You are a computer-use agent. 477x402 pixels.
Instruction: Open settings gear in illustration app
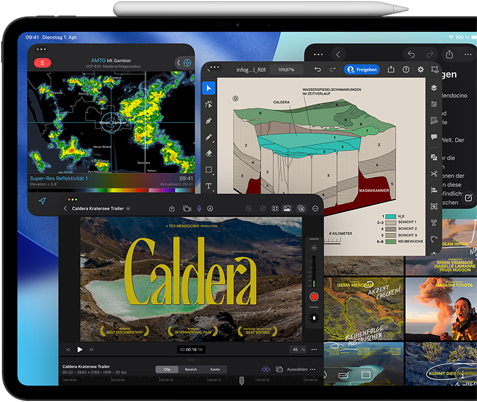[x=421, y=69]
